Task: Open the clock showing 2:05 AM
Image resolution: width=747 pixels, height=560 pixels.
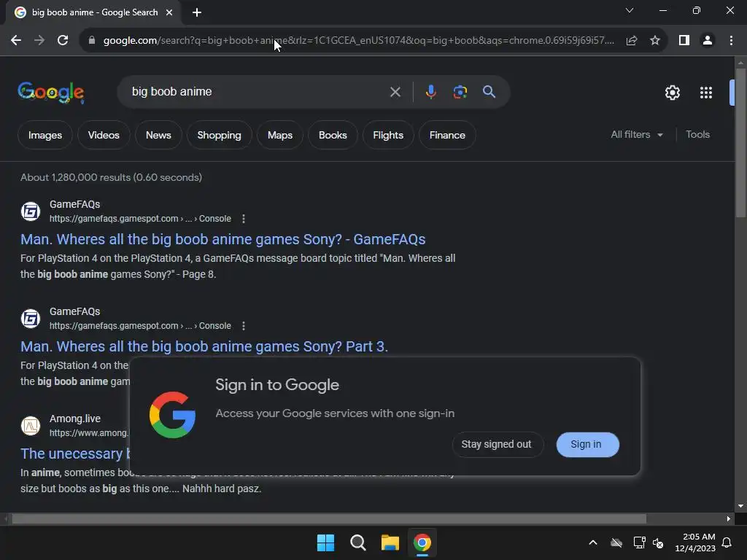Action: coord(695,542)
